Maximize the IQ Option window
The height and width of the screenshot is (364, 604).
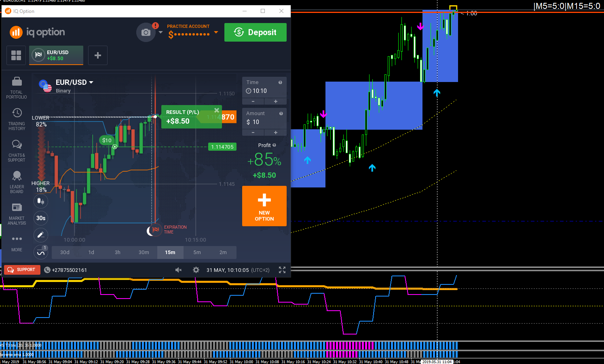coord(263,11)
